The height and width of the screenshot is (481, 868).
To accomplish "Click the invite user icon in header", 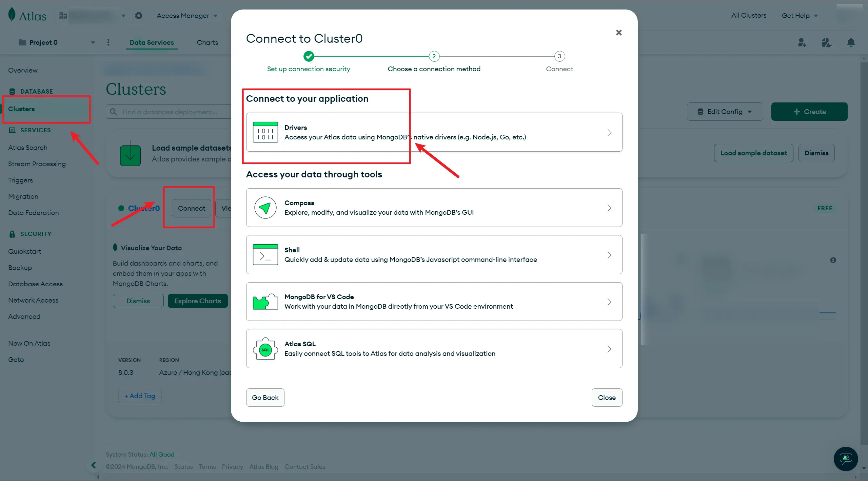I will coord(802,42).
